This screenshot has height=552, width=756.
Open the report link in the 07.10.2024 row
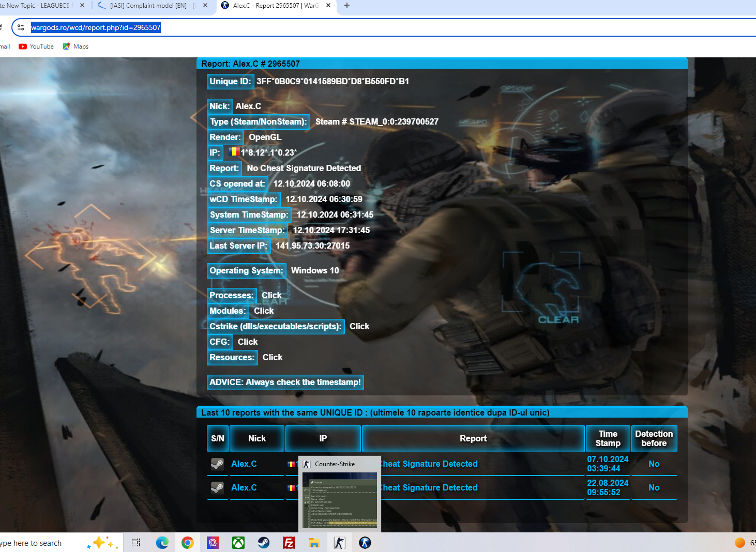pos(430,464)
